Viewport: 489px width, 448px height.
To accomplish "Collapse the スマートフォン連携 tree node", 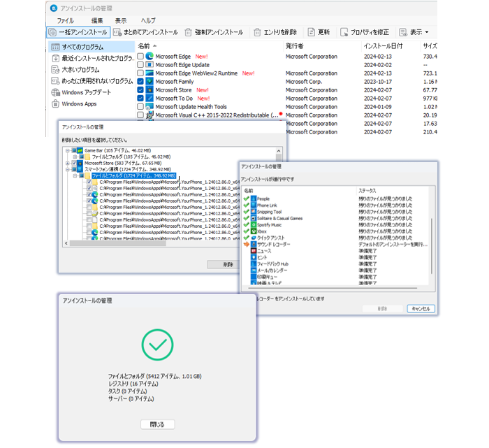I will pyautogui.click(x=67, y=169).
